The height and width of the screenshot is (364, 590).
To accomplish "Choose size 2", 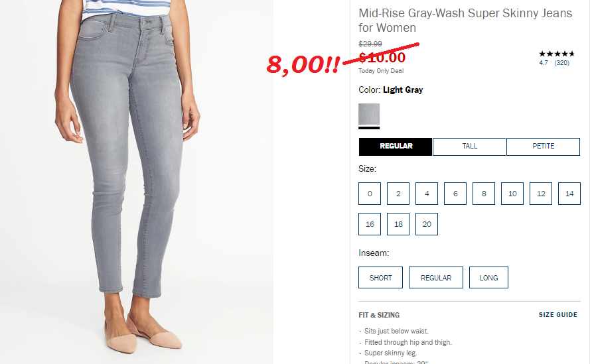I will [398, 194].
